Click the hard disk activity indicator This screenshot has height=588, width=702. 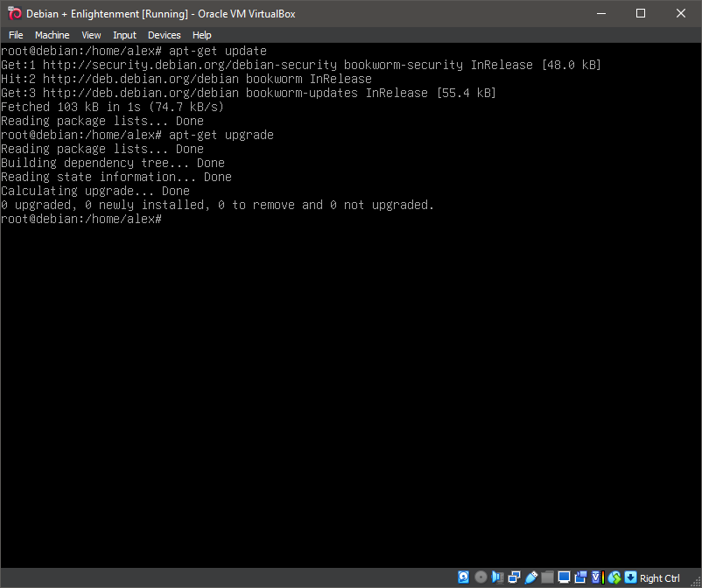(x=464, y=577)
